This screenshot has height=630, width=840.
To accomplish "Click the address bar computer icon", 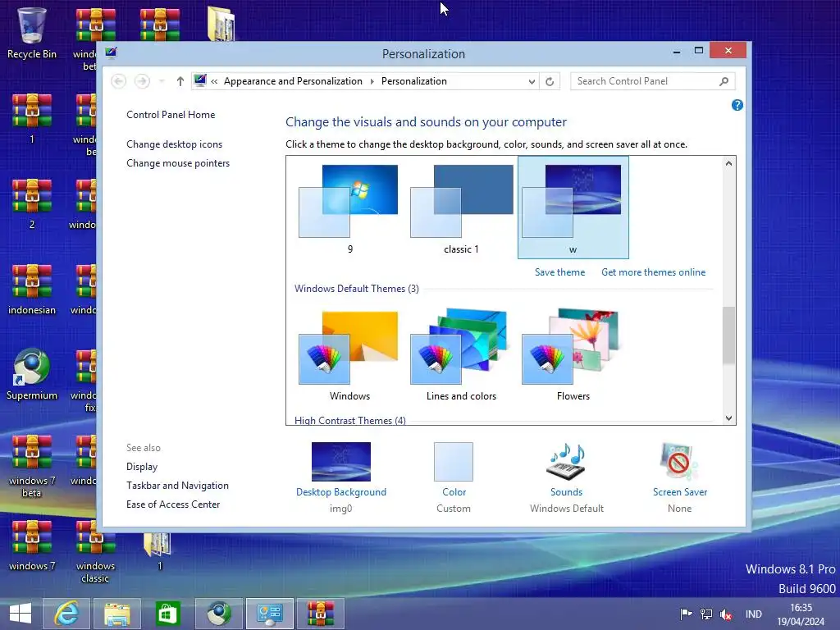I will [x=200, y=81].
